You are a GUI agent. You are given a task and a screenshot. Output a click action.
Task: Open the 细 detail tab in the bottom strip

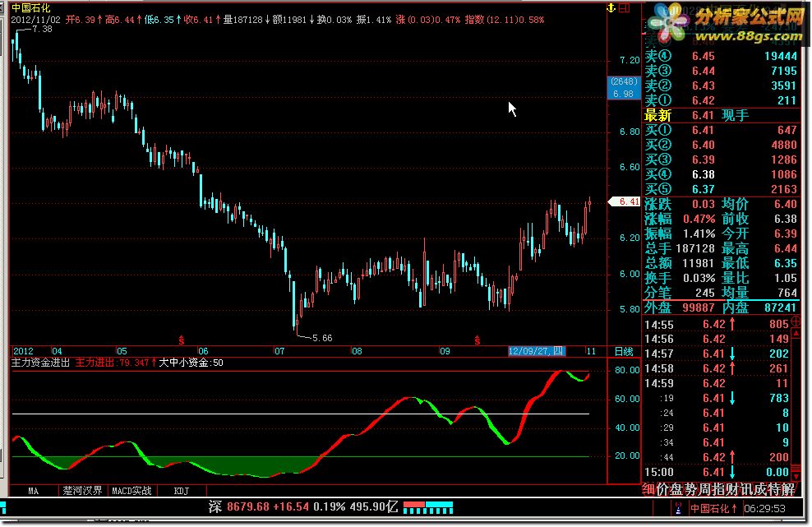[648, 489]
